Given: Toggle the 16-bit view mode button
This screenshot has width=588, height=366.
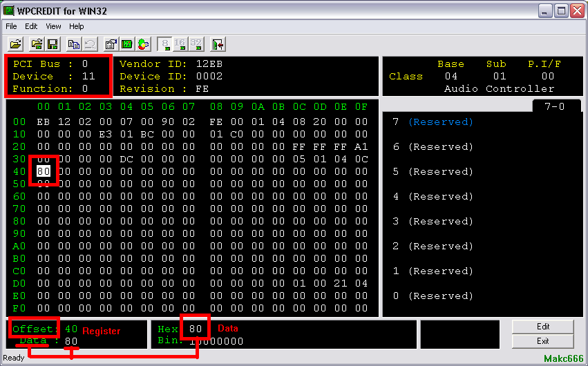Looking at the screenshot, I should click(180, 44).
